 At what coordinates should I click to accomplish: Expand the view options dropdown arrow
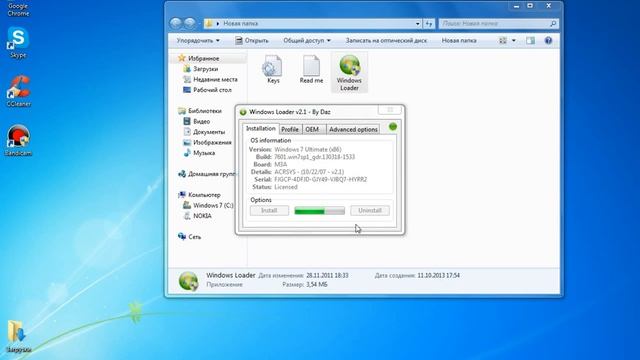[513, 40]
